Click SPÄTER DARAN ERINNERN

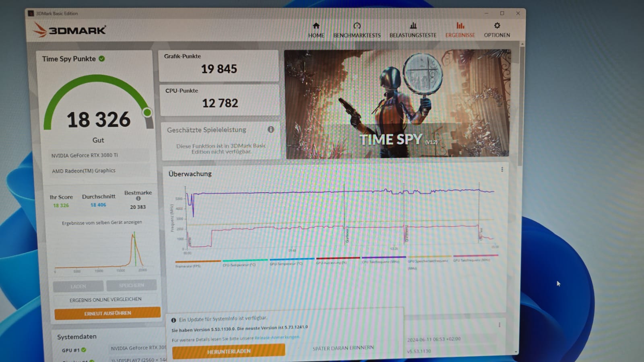pos(343,348)
